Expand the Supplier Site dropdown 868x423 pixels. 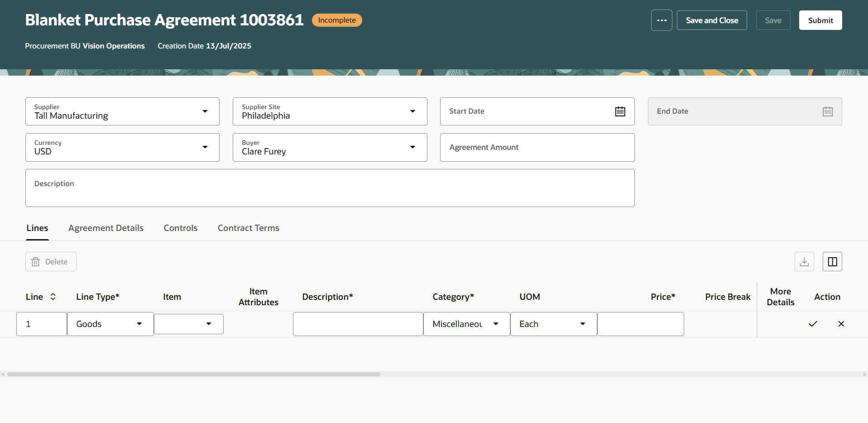[412, 111]
